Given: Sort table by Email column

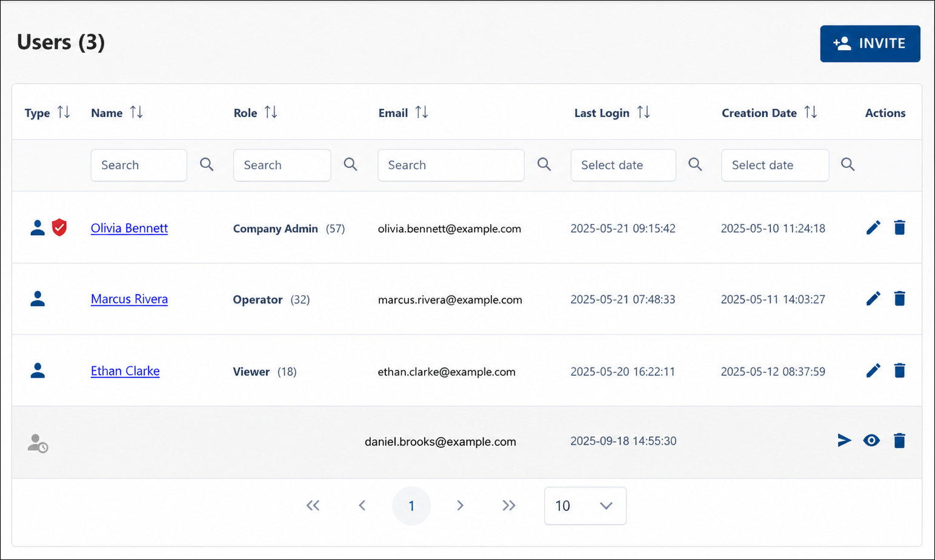Looking at the screenshot, I should (422, 112).
